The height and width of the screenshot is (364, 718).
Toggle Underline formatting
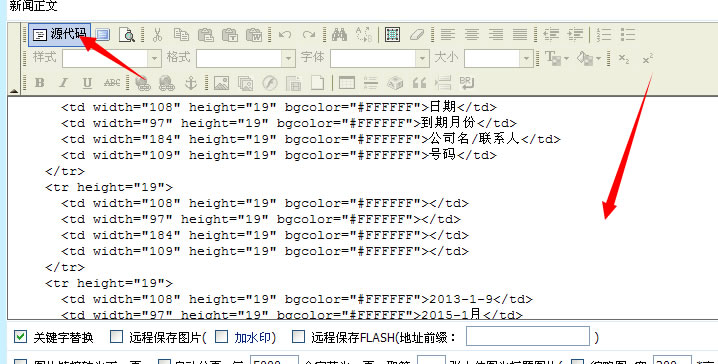(87, 83)
